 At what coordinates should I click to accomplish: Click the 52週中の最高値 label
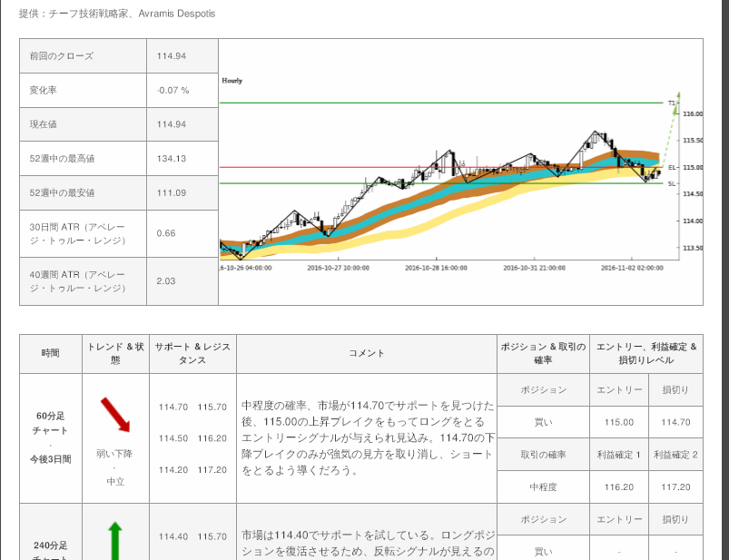[62, 159]
